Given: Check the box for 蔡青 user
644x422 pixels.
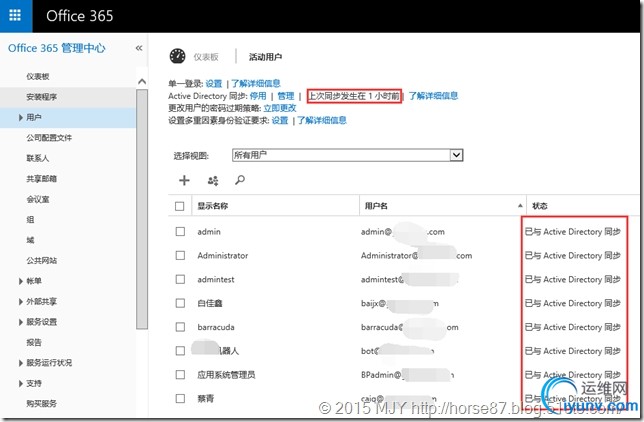Looking at the screenshot, I should coord(180,399).
